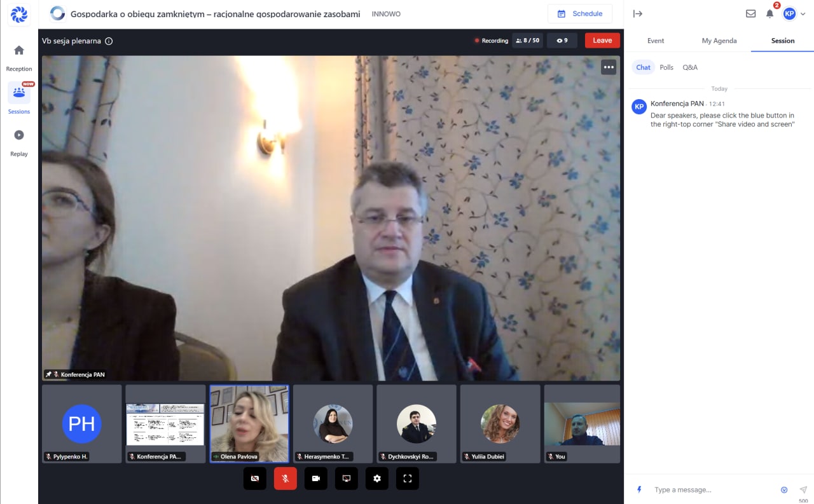Open the Schedule button
This screenshot has width=814, height=504.
pos(579,13)
